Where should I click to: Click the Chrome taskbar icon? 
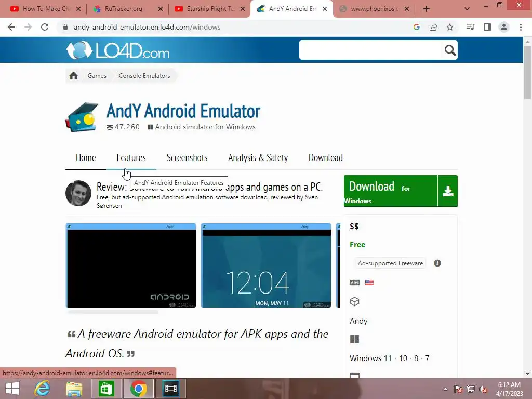pyautogui.click(x=138, y=389)
